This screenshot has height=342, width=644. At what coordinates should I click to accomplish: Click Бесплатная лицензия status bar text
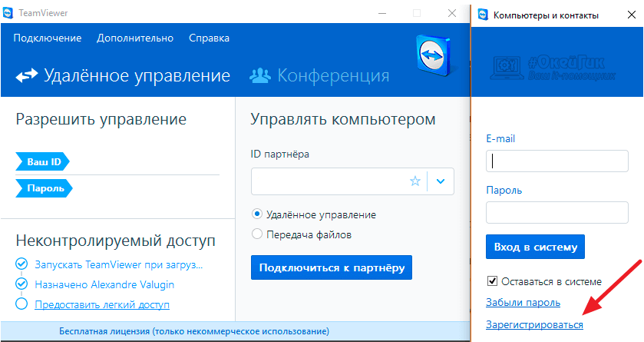tap(194, 331)
